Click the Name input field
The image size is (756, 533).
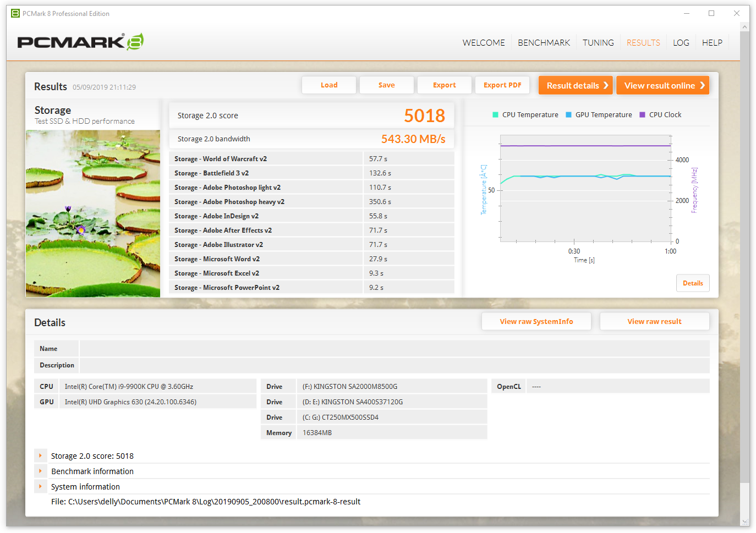(x=395, y=349)
